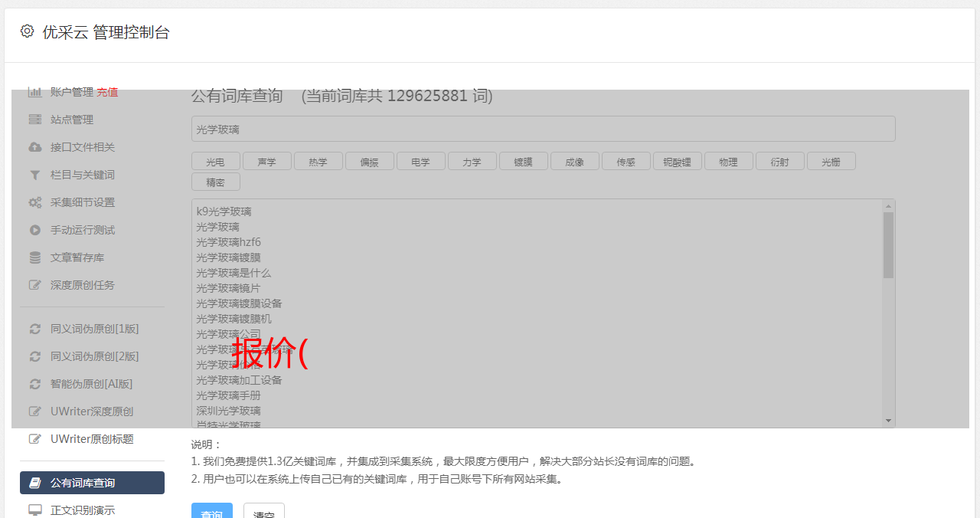Select the 物理 tag button

728,162
